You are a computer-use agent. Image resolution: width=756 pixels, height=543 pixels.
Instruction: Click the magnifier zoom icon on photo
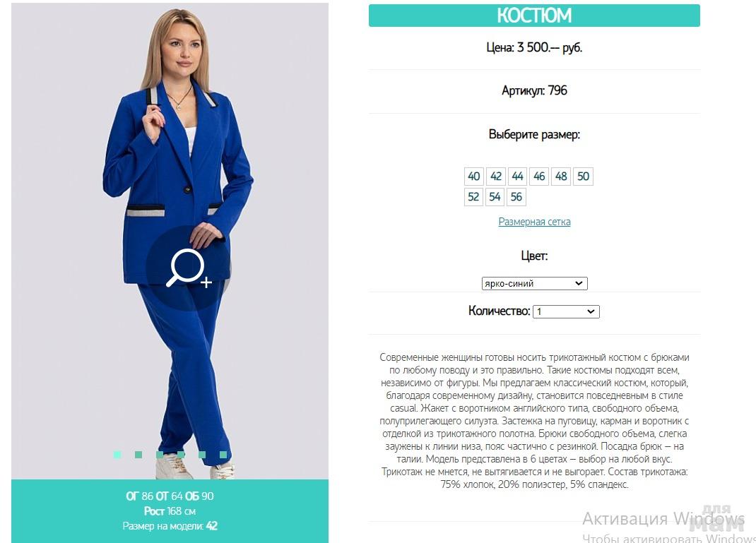coord(189,268)
